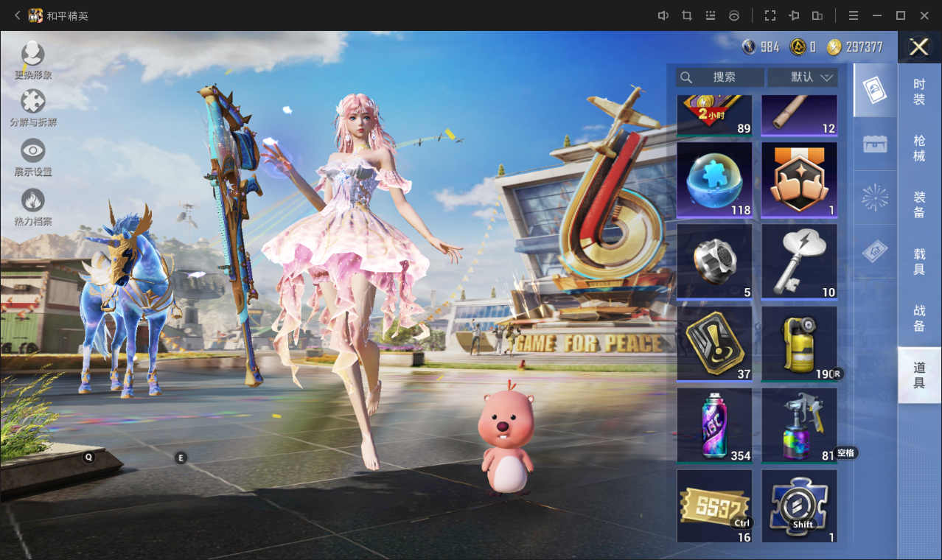Open the multi-window icon in the title bar
This screenshot has width=942, height=560.
pos(817,15)
